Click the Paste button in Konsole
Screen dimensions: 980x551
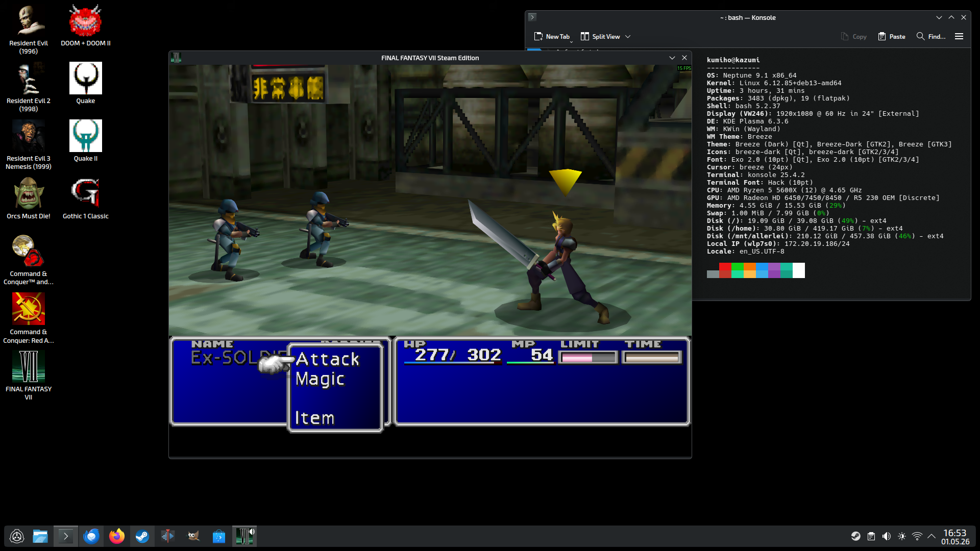tap(892, 37)
